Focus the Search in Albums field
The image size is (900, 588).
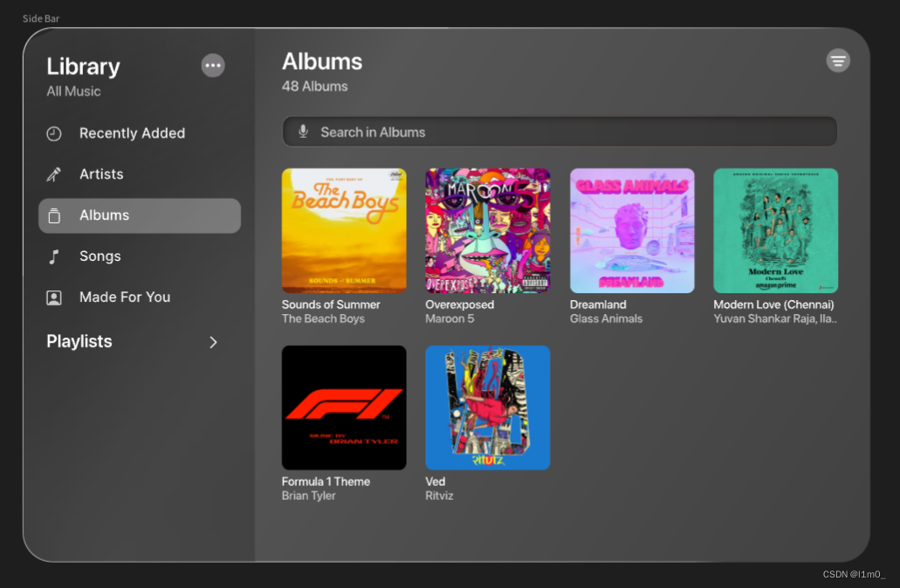coord(560,132)
